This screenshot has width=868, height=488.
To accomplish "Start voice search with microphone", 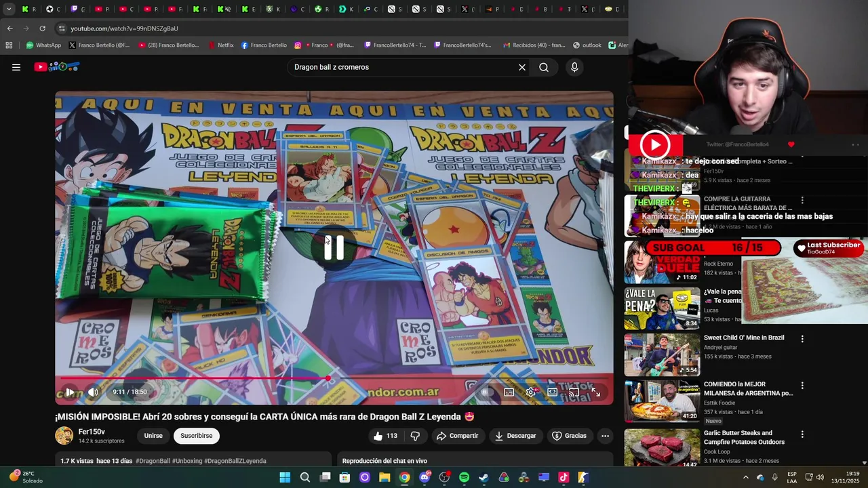I will (574, 67).
